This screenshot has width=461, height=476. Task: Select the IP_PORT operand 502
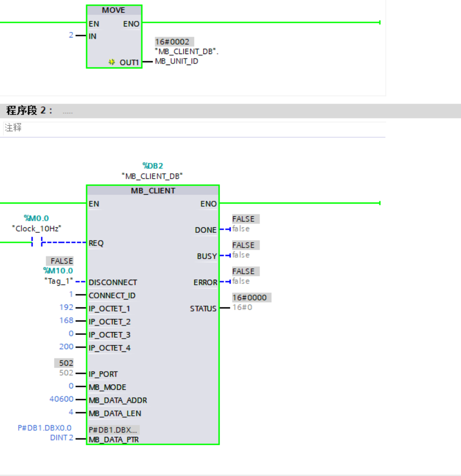click(x=66, y=373)
